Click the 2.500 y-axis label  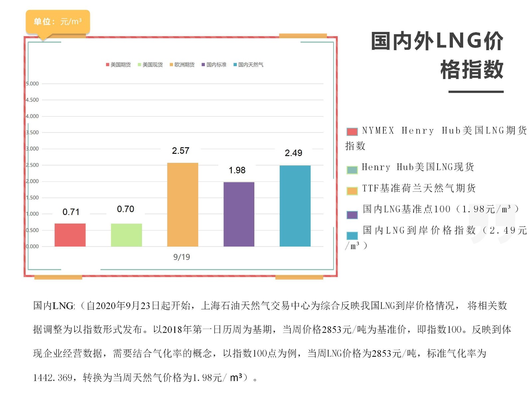pyautogui.click(x=32, y=165)
